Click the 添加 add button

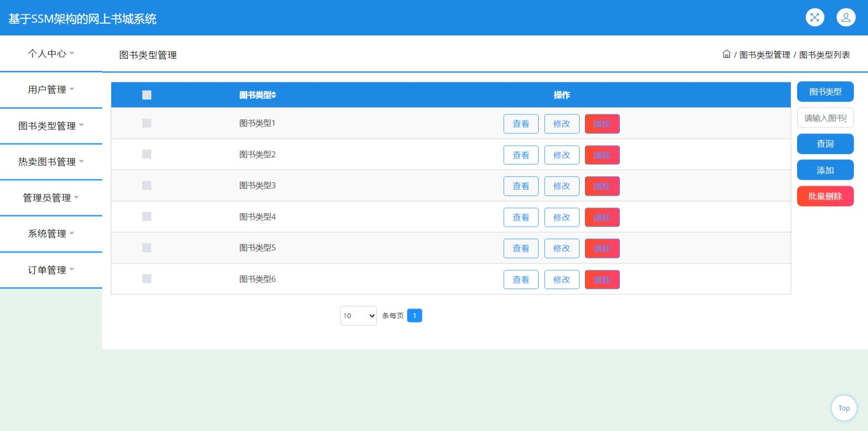[825, 170]
